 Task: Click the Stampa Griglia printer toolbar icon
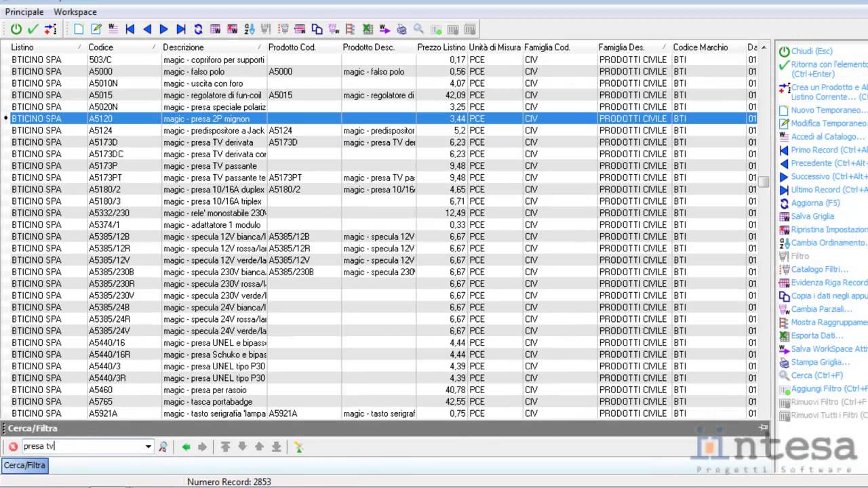click(401, 29)
